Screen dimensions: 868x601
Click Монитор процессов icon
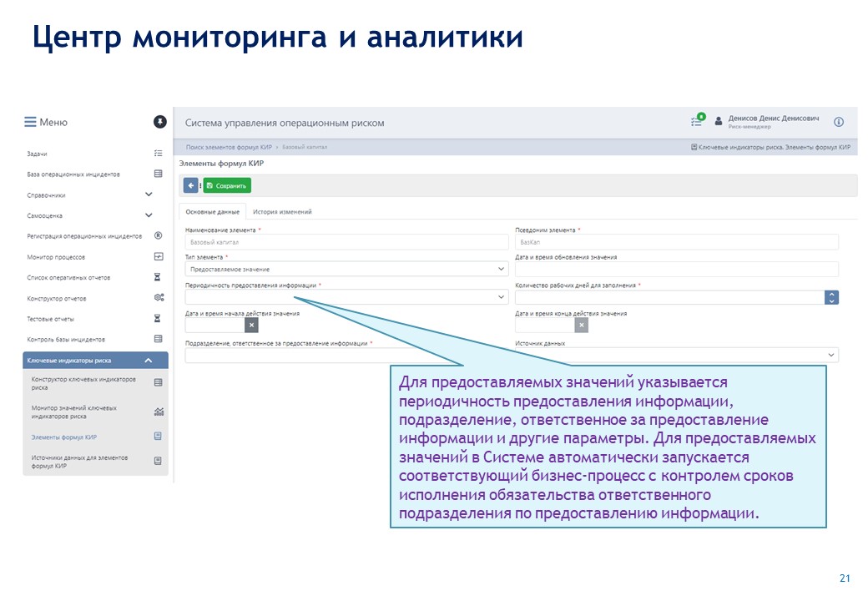159,257
